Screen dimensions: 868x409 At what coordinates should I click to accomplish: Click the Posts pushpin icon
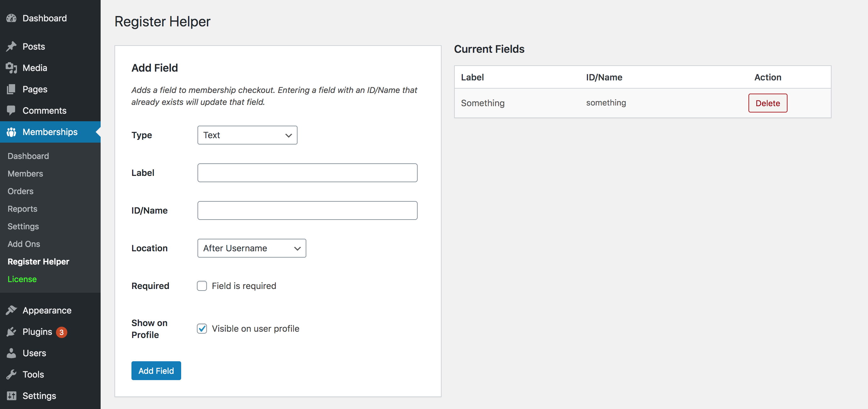[11, 46]
